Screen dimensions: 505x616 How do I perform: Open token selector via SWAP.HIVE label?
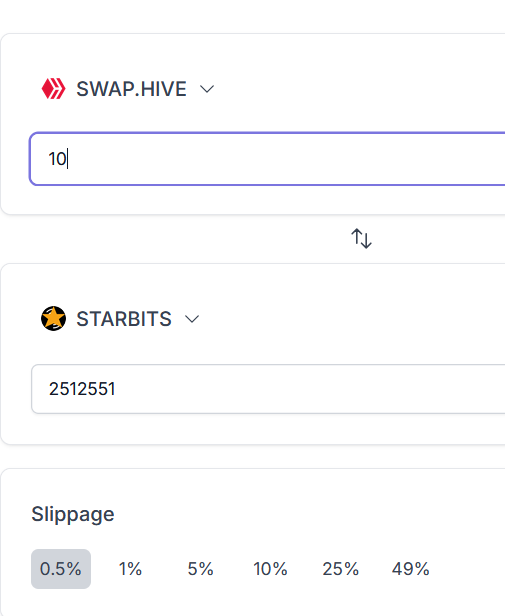[x=131, y=89]
